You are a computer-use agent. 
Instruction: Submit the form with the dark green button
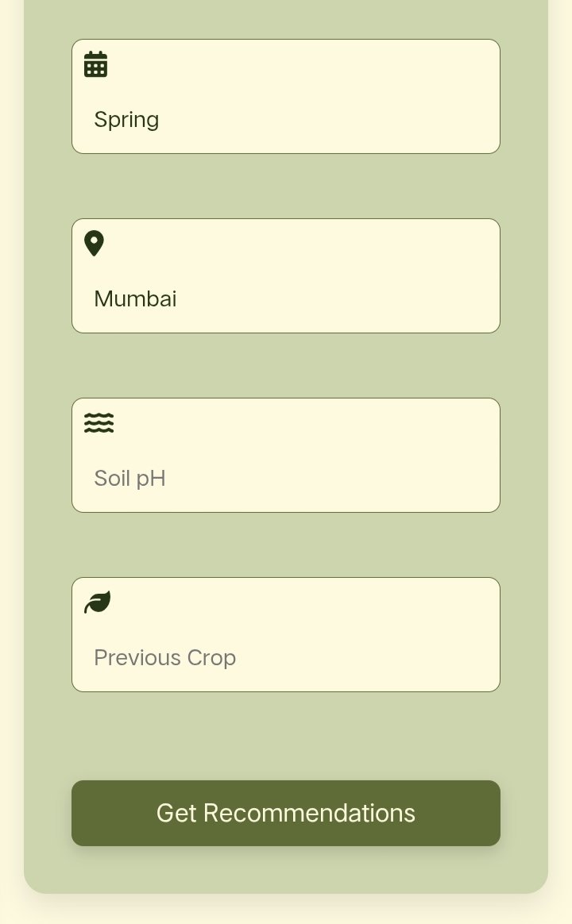click(x=286, y=813)
